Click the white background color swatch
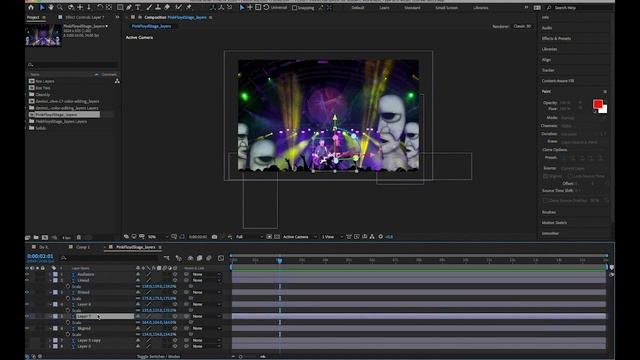 click(604, 110)
